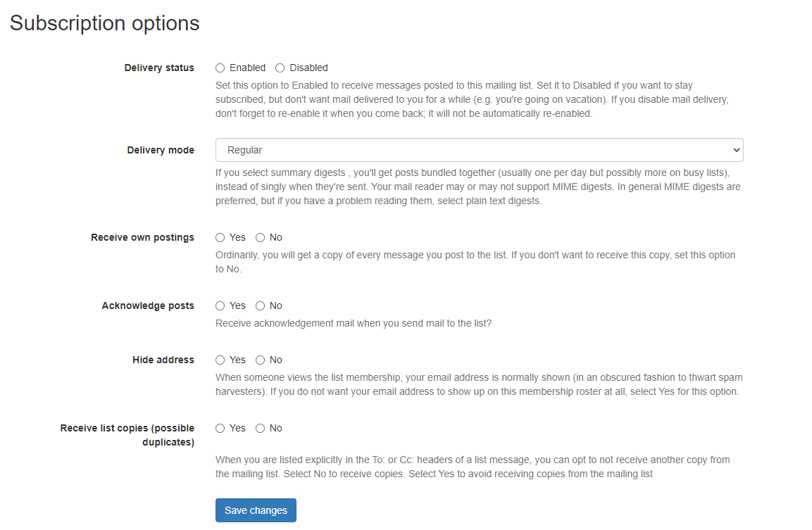Open the Delivery mode dropdown
The width and height of the screenshot is (812, 530).
point(479,150)
